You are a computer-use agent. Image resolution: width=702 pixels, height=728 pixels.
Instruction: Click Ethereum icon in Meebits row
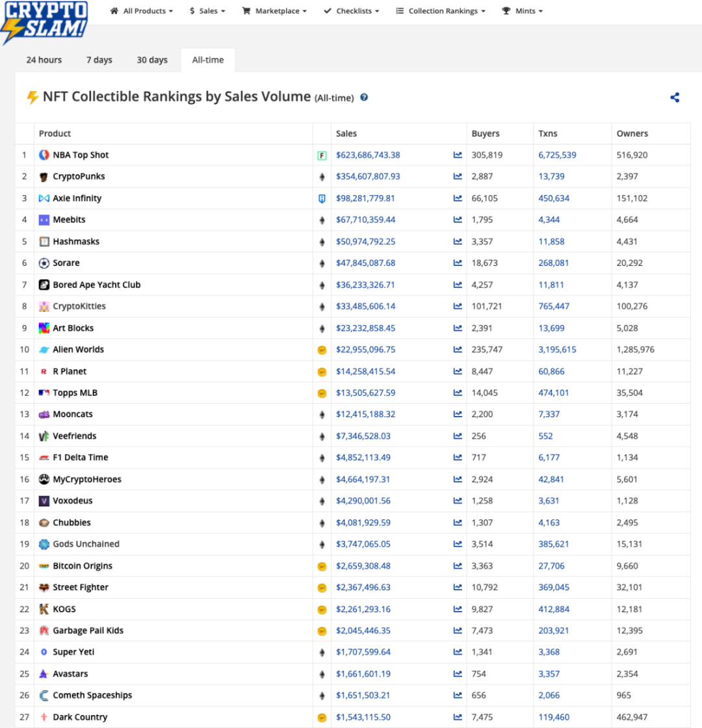322,220
